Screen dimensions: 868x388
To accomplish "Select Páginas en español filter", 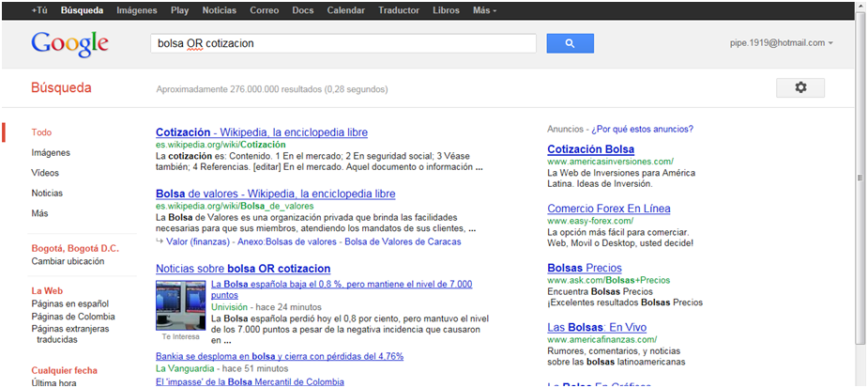I will tap(69, 303).
